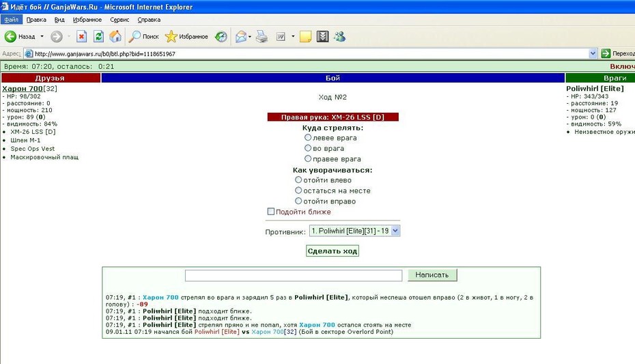The width and height of the screenshot is (635, 364).
Task: Click the Back arrow icon
Action: [x=10, y=36]
